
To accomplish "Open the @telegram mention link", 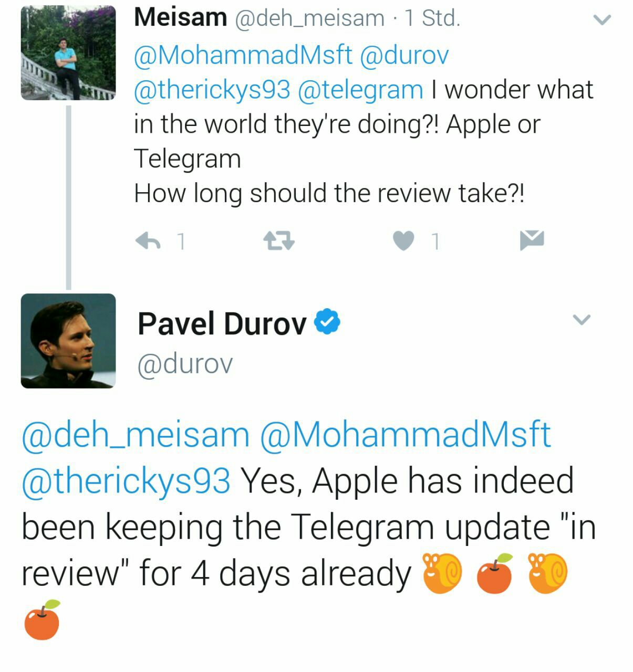I will pos(360,89).
